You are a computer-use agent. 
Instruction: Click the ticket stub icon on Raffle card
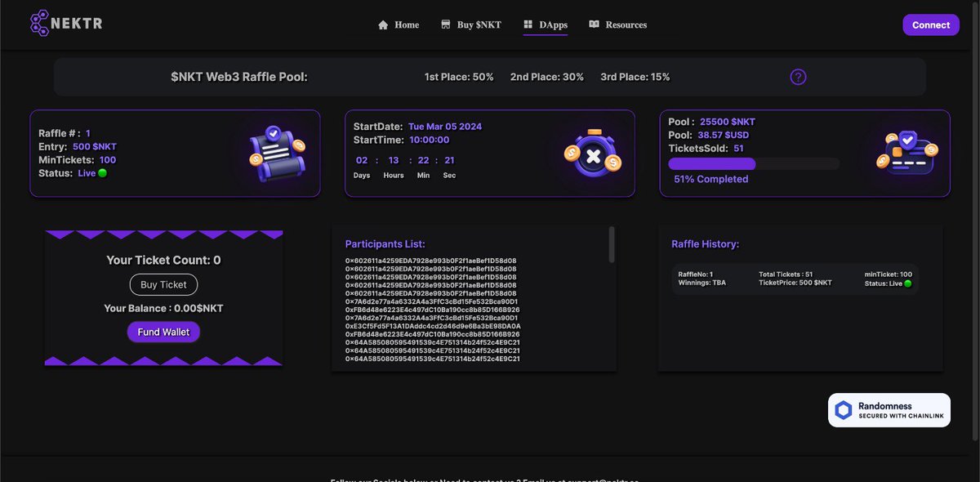pos(275,152)
